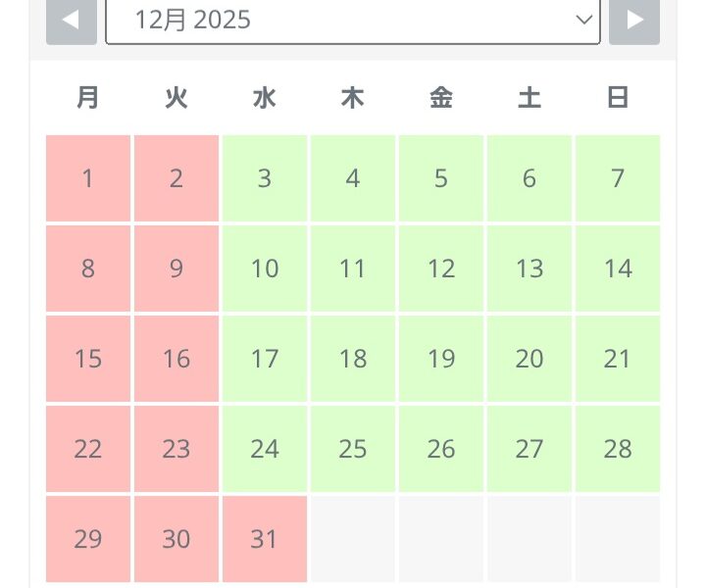The height and width of the screenshot is (588, 706).
Task: Select December 5 Friday cell
Action: pos(441,178)
